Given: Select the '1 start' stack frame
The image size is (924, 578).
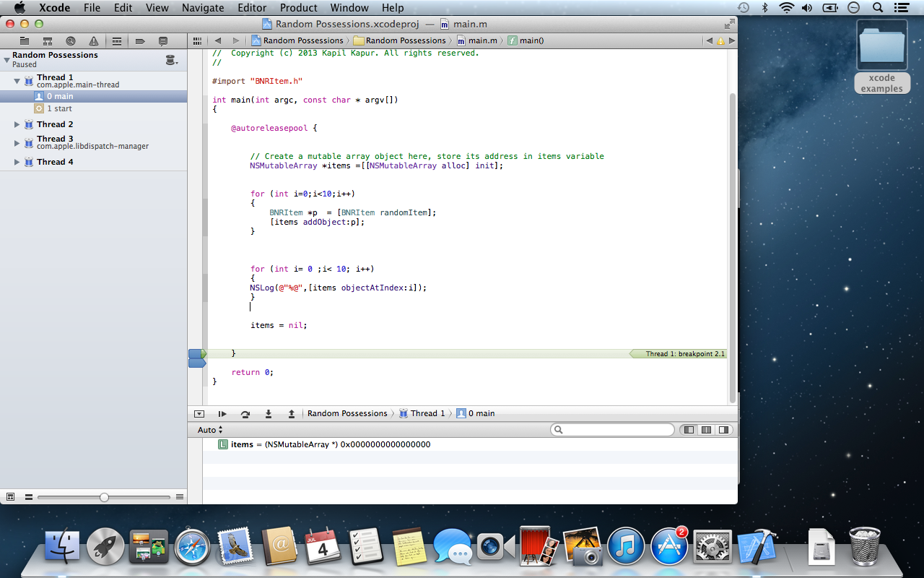Looking at the screenshot, I should click(x=94, y=108).
